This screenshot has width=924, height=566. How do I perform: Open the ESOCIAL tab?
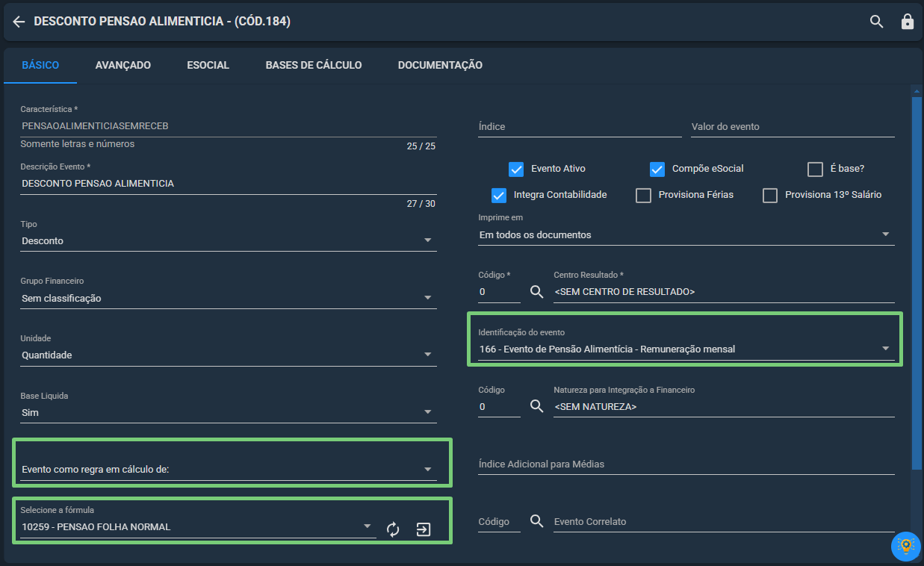coord(208,65)
